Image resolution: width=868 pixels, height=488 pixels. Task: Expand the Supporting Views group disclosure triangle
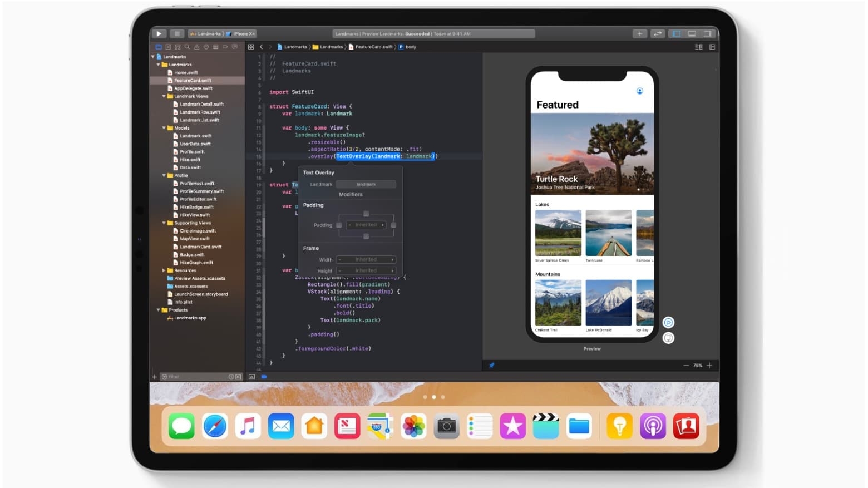(163, 223)
